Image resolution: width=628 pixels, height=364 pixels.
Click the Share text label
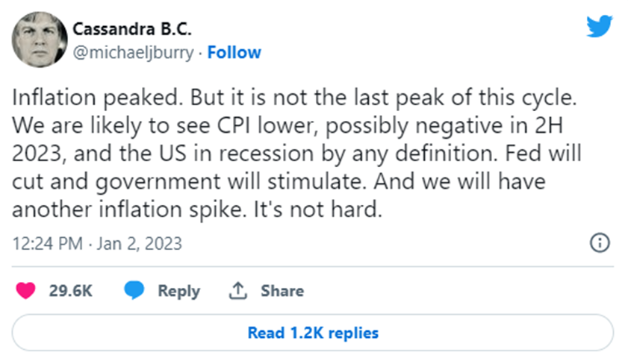click(x=282, y=291)
